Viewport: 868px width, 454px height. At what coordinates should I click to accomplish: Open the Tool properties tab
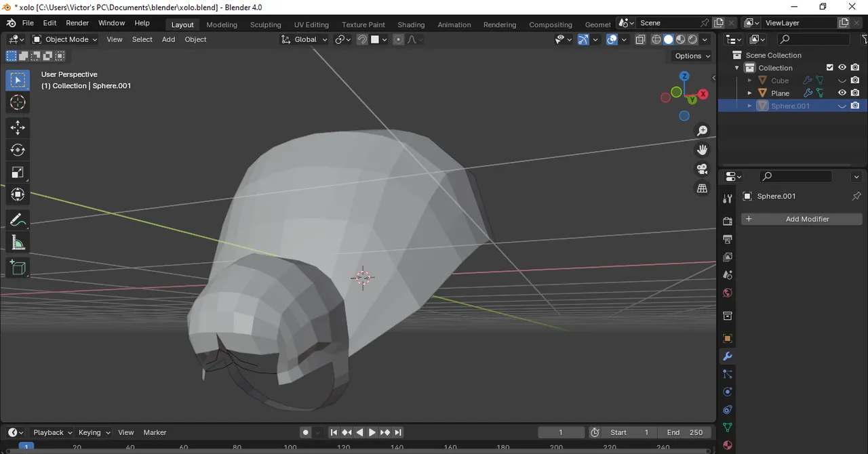click(x=727, y=199)
